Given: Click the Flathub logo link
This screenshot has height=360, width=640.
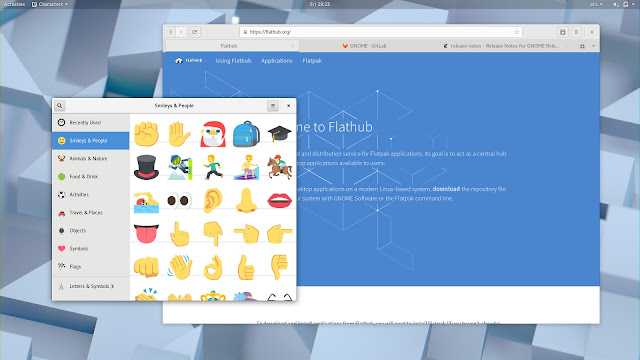Looking at the screenshot, I should (189, 60).
